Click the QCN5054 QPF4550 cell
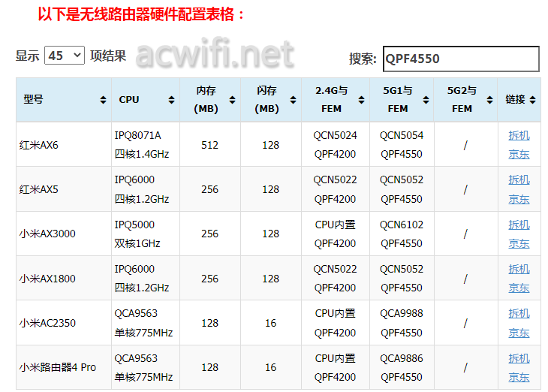548x392 pixels. pyautogui.click(x=402, y=144)
